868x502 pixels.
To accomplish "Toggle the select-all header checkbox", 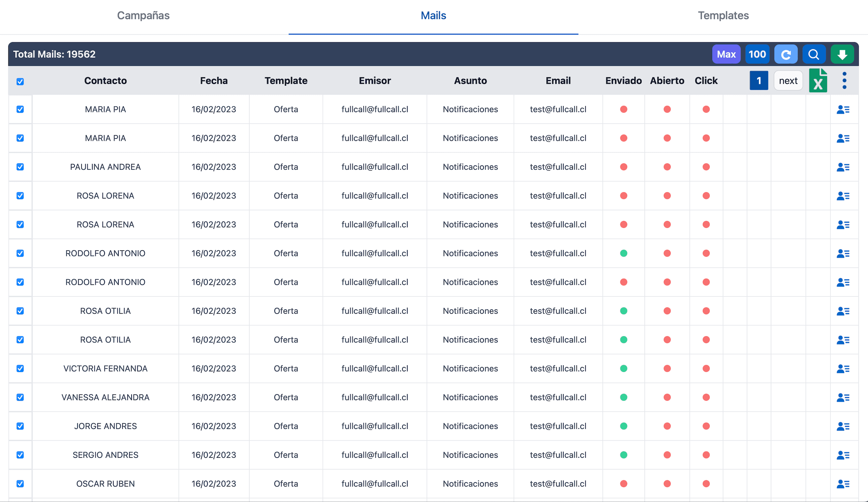I will tap(20, 82).
